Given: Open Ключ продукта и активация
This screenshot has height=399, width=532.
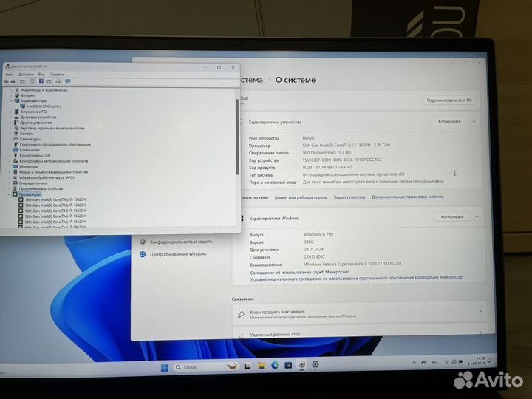Looking at the screenshot, I should click(360, 313).
